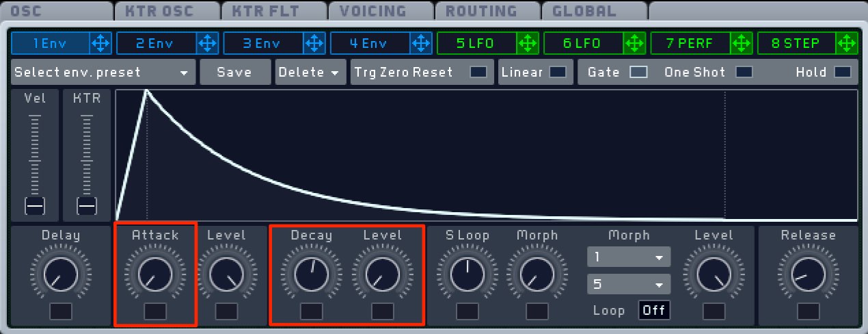
Task: Toggle the Gate switch
Action: [638, 72]
